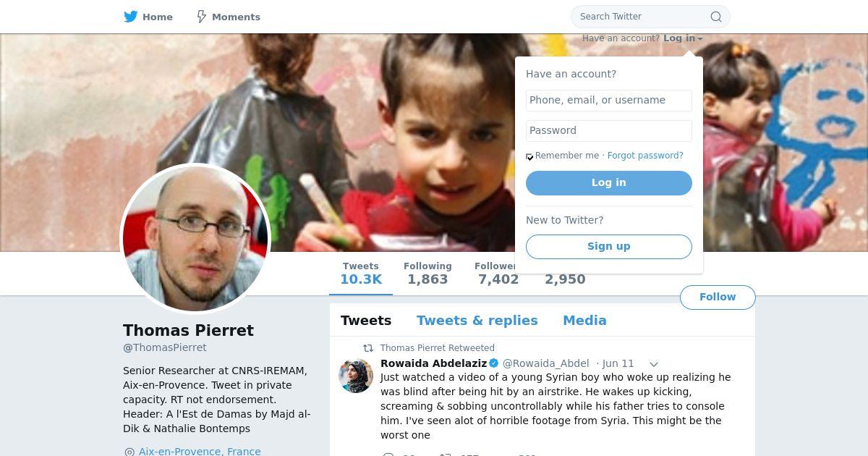Switch to the Media tab
This screenshot has height=456, width=868.
pyautogui.click(x=584, y=321)
